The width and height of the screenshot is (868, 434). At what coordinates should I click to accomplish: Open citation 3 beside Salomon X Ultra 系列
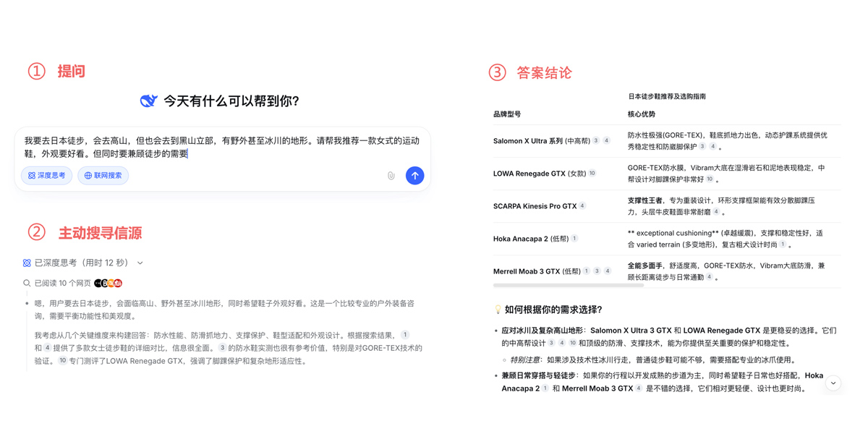(595, 141)
